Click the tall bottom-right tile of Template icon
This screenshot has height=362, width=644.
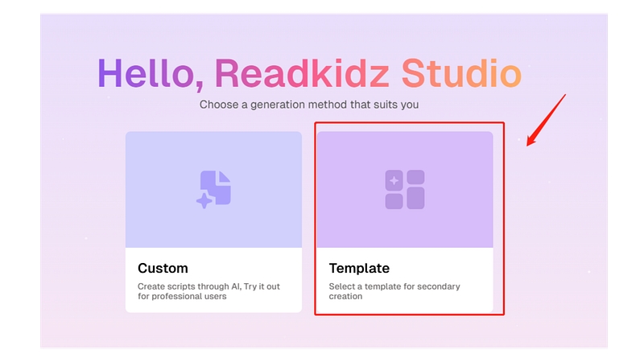tap(415, 198)
